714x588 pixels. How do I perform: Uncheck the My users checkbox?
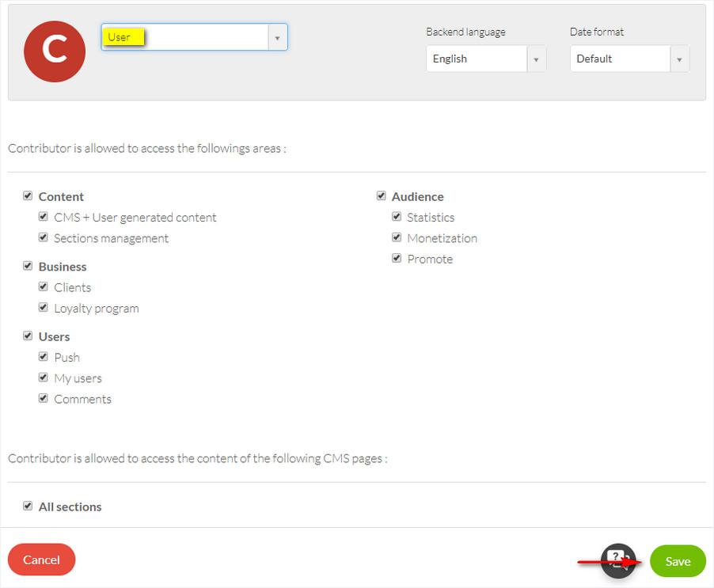click(x=44, y=377)
